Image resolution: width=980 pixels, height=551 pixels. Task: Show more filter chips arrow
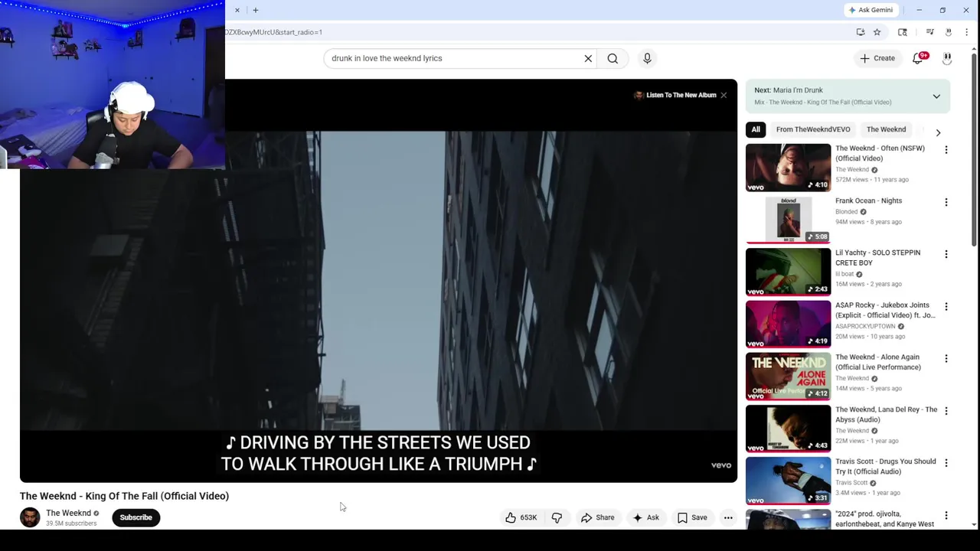(938, 132)
